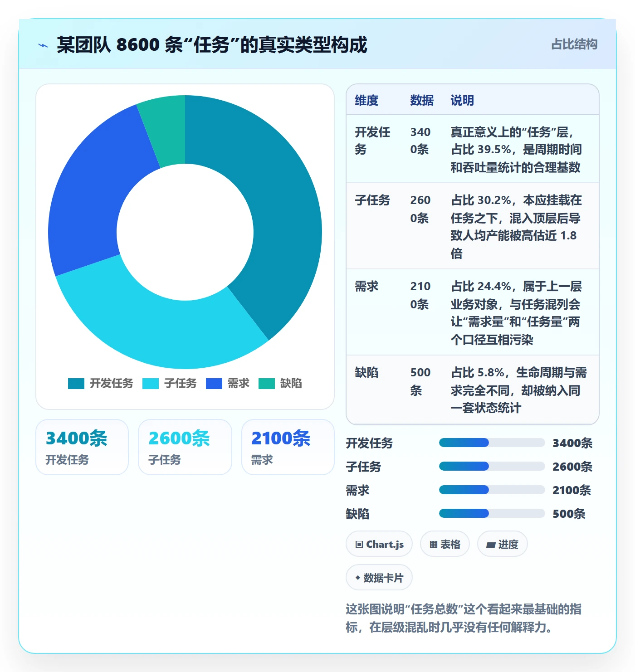Select the "占比结构" label in the header

[574, 44]
